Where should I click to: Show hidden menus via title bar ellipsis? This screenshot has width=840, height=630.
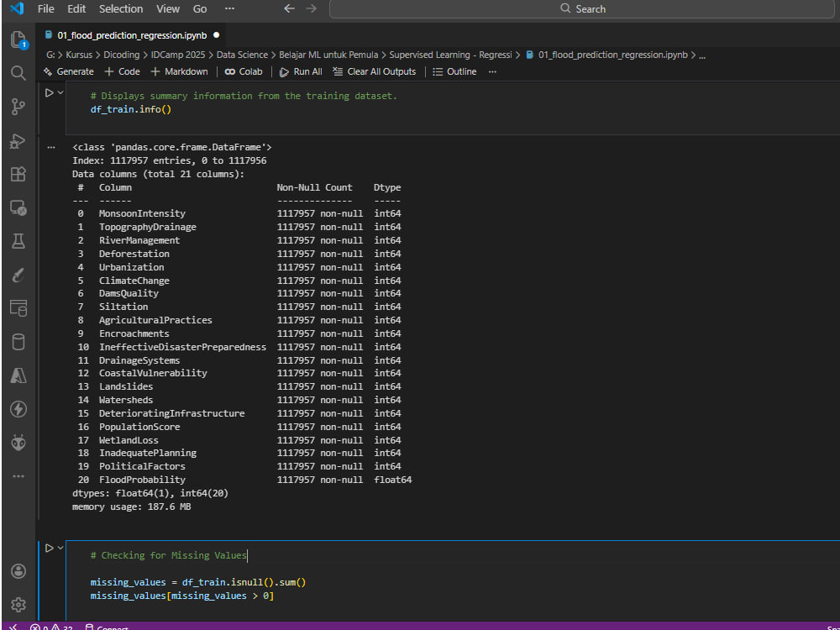pos(229,8)
